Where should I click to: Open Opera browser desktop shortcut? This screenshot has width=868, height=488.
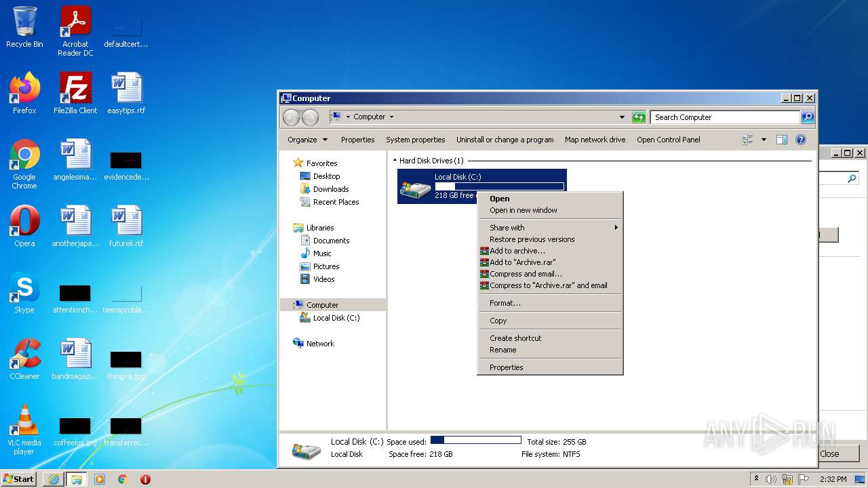click(x=24, y=226)
